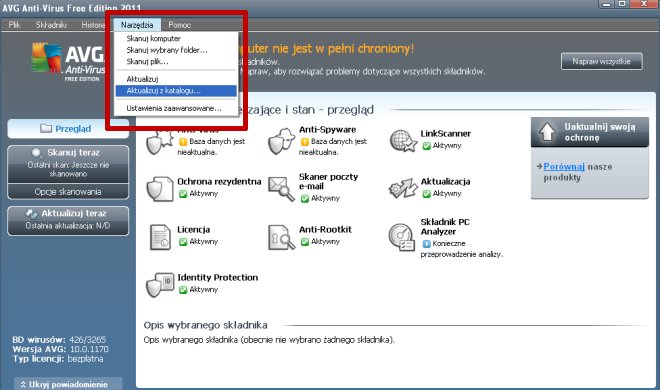
Task: Click the folder icon beside Przegląd
Action: click(46, 128)
